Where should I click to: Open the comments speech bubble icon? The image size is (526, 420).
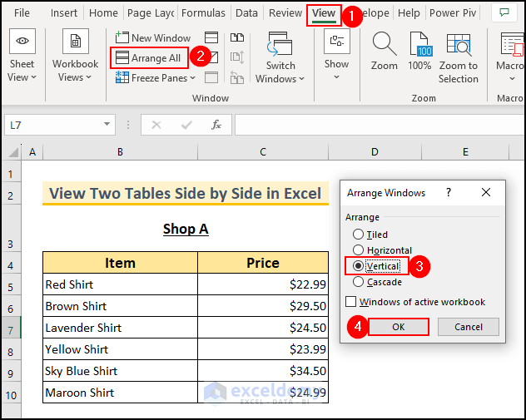tap(502, 12)
